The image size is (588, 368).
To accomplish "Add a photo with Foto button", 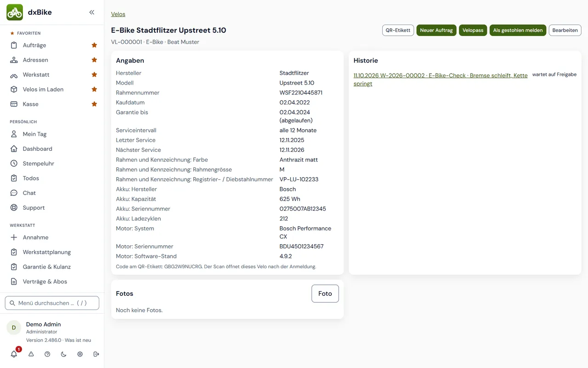I will coord(325,293).
